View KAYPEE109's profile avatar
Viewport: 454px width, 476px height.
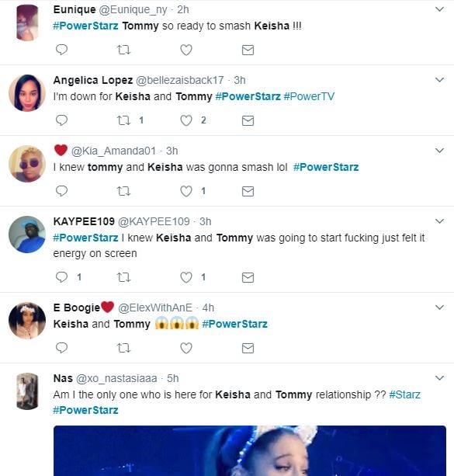(x=27, y=235)
